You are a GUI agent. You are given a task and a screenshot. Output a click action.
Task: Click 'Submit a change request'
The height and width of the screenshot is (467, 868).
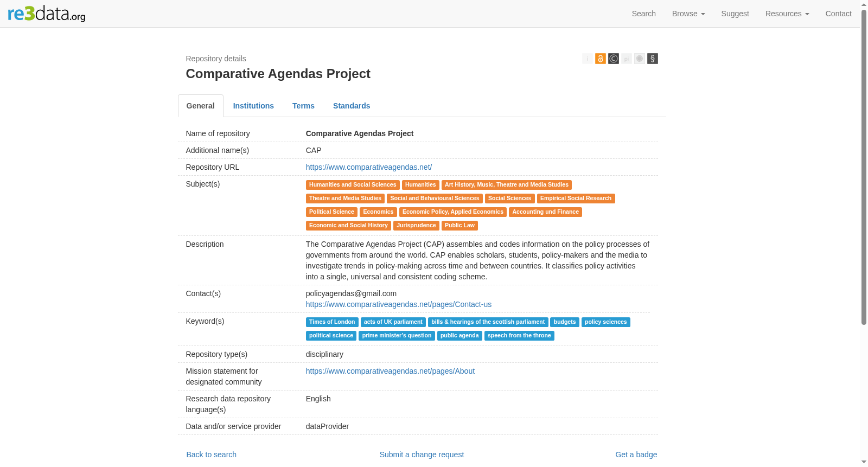[x=422, y=455]
